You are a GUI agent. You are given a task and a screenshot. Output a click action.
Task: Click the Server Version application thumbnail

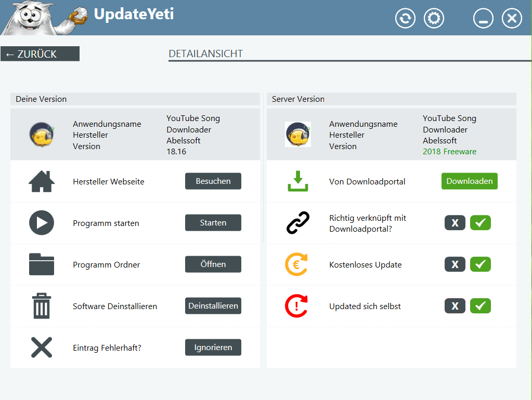298,135
